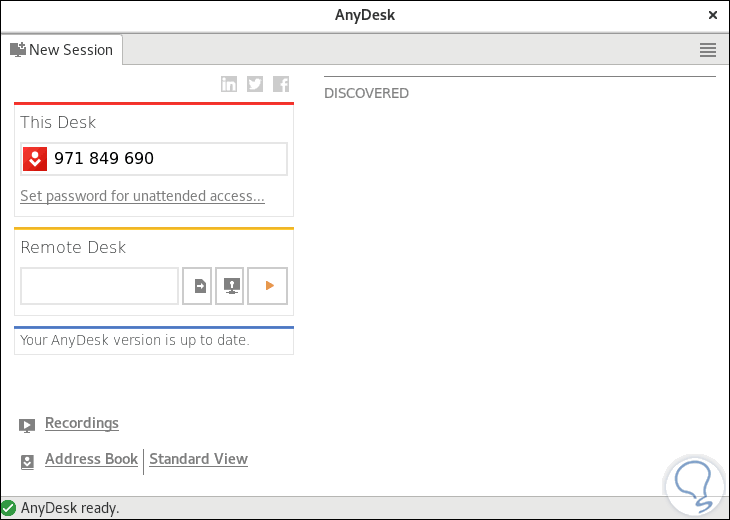Image resolution: width=730 pixels, height=520 pixels.
Task: Open the Address Book link
Action: 91,459
